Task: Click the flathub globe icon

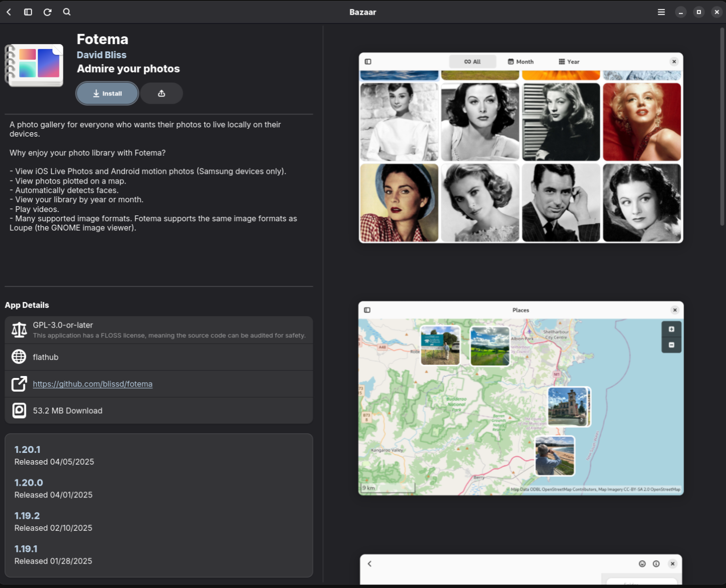Action: [19, 357]
